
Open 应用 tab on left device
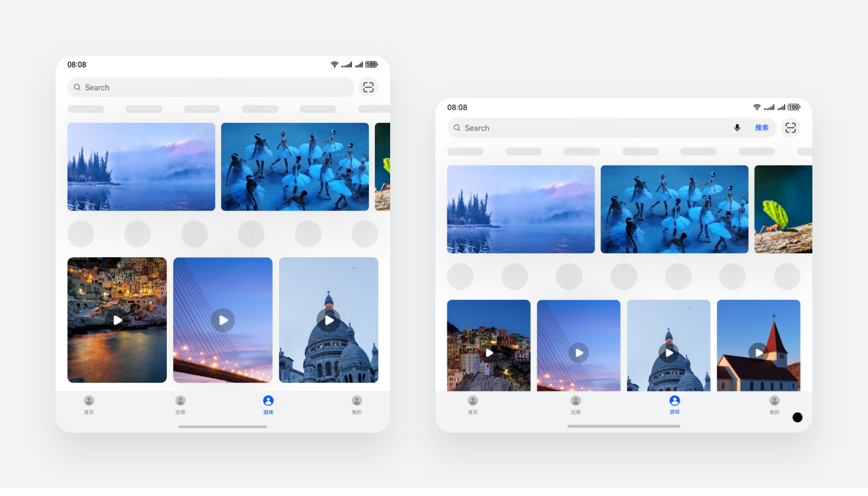[180, 405]
